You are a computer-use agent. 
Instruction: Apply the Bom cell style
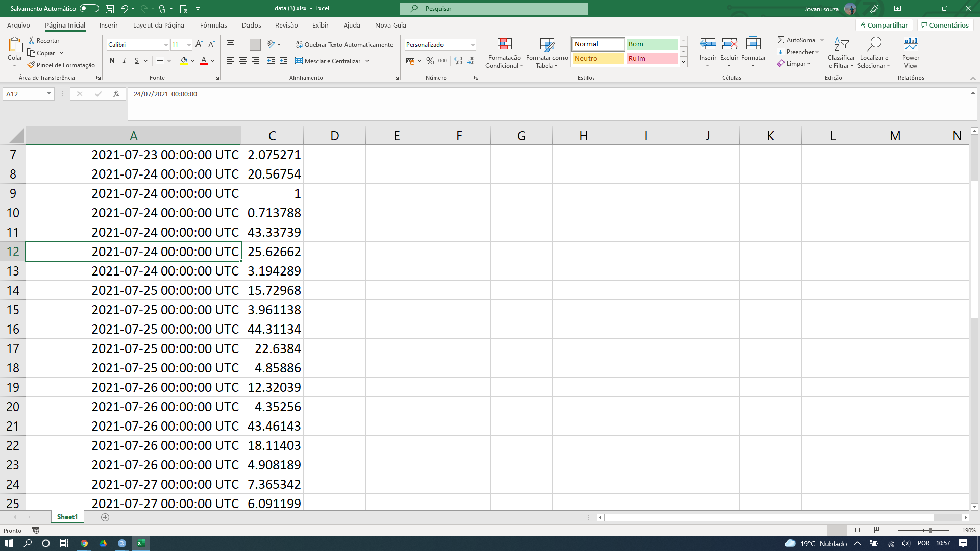(x=652, y=44)
